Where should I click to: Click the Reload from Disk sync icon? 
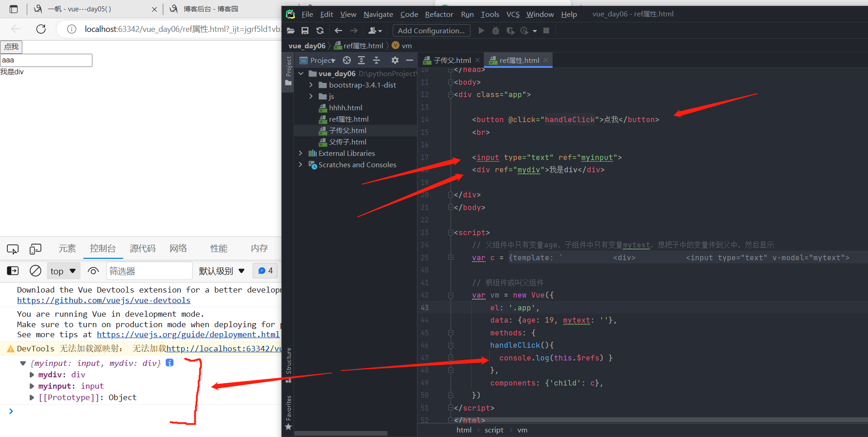tap(320, 31)
